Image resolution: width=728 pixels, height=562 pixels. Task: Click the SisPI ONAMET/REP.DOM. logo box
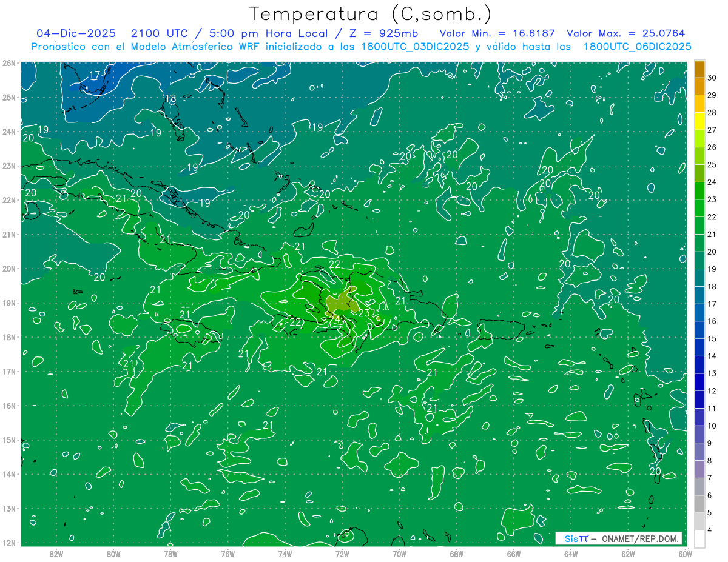pyautogui.click(x=619, y=538)
